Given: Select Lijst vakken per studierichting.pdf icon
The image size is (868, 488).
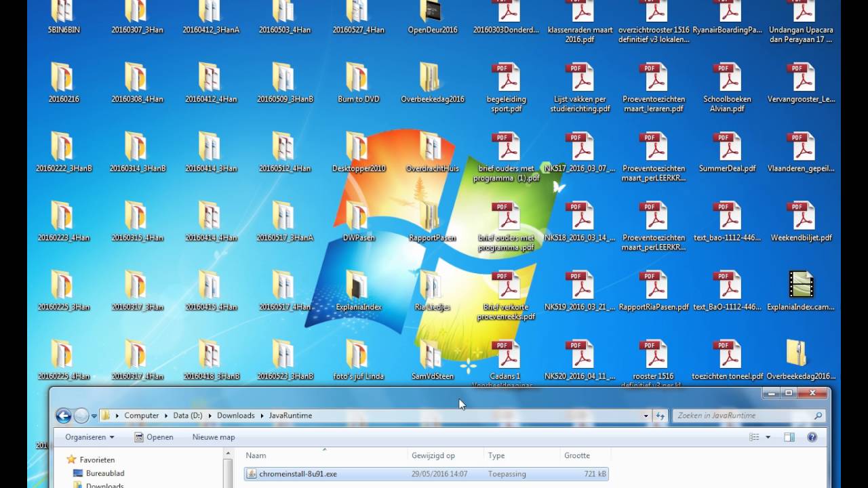Looking at the screenshot, I should [x=580, y=77].
